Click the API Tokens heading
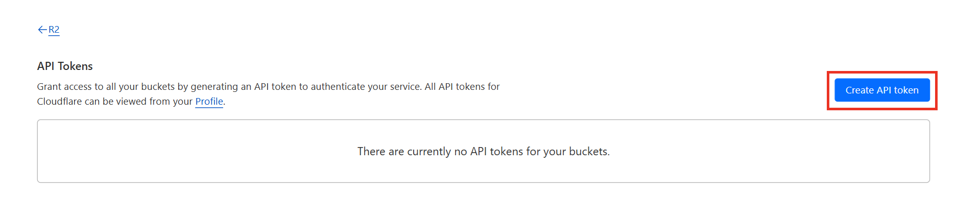The image size is (980, 217). [x=65, y=66]
